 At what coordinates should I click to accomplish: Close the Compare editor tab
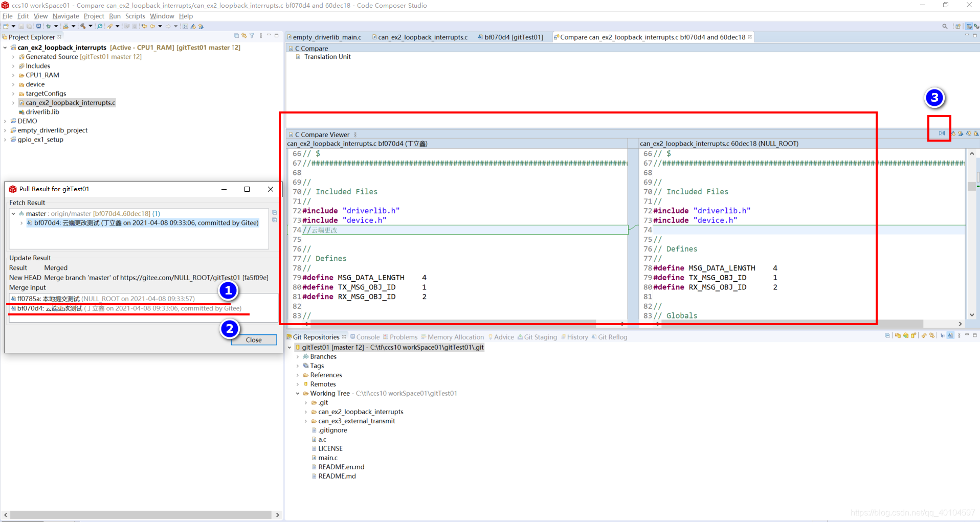750,37
